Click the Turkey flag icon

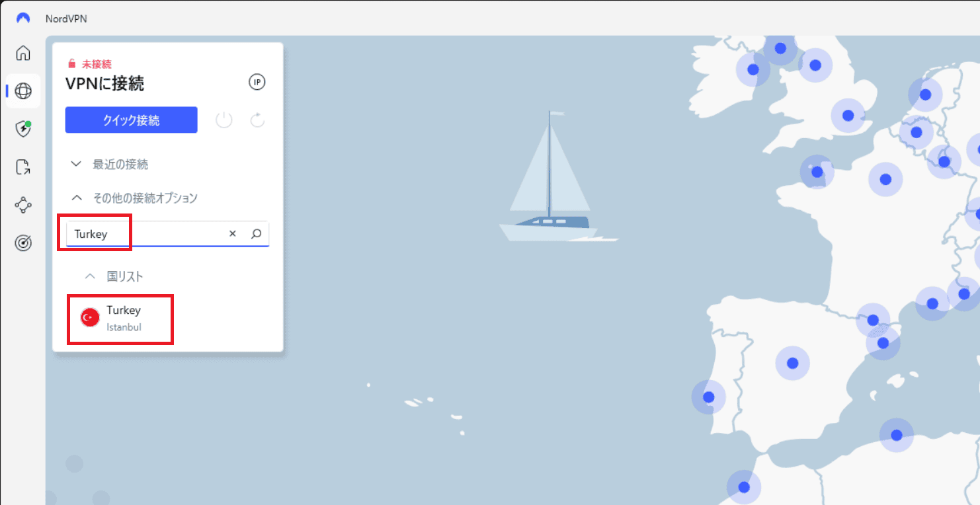pyautogui.click(x=90, y=318)
